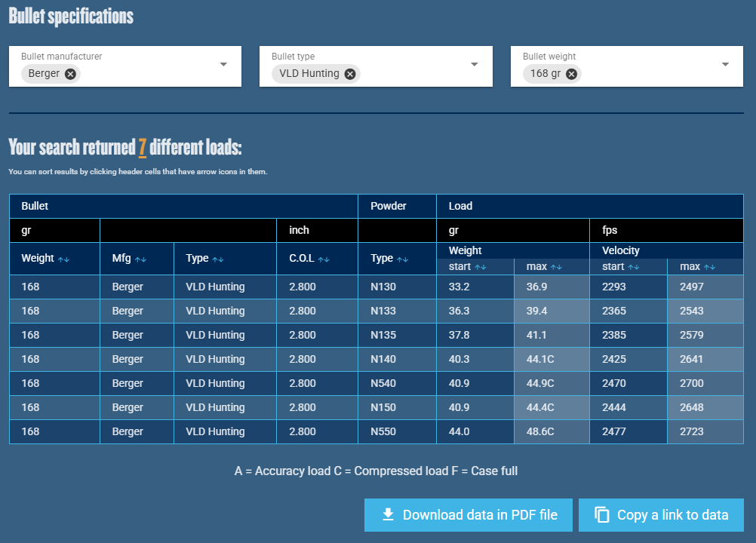The image size is (756, 543).
Task: Select the N150 powder cell
Action: [398, 407]
